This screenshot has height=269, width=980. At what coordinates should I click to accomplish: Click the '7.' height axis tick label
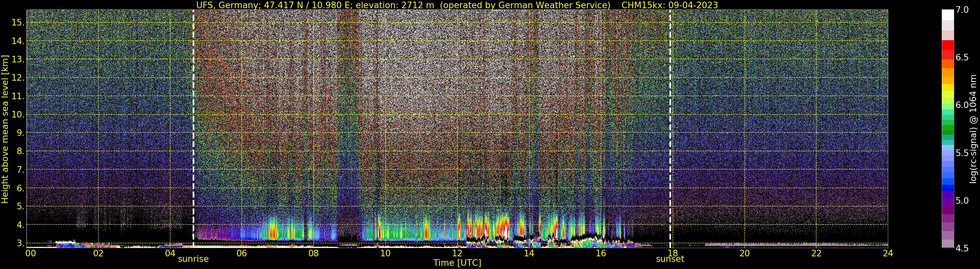coord(20,170)
